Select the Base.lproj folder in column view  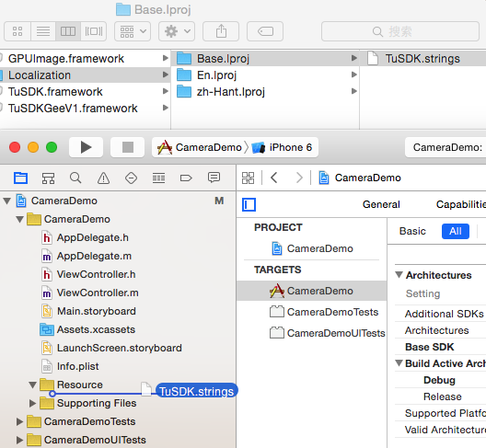265,59
